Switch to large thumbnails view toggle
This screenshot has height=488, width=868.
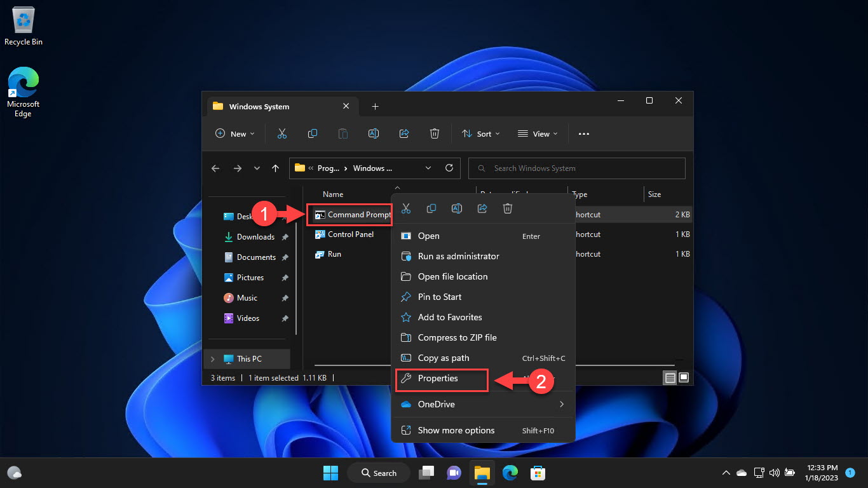pos(684,377)
